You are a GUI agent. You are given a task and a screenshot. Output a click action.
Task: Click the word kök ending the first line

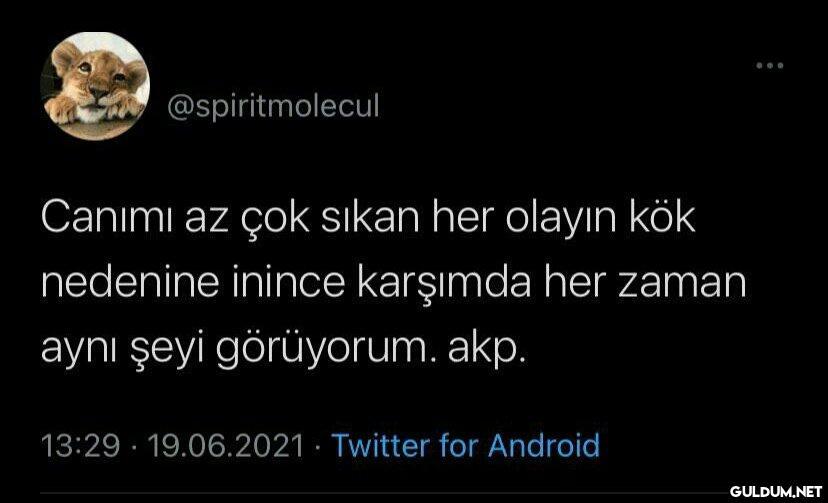coord(662,218)
